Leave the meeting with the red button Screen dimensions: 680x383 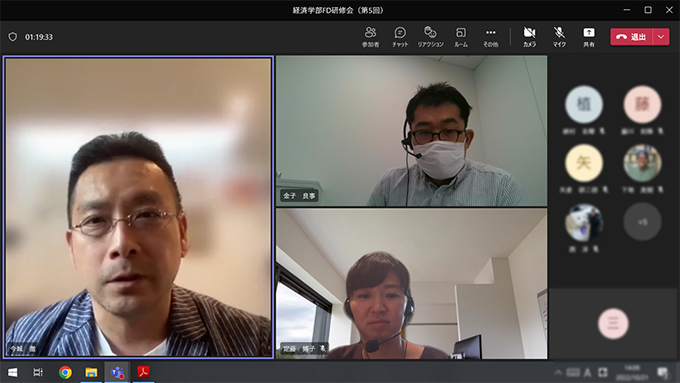point(631,37)
